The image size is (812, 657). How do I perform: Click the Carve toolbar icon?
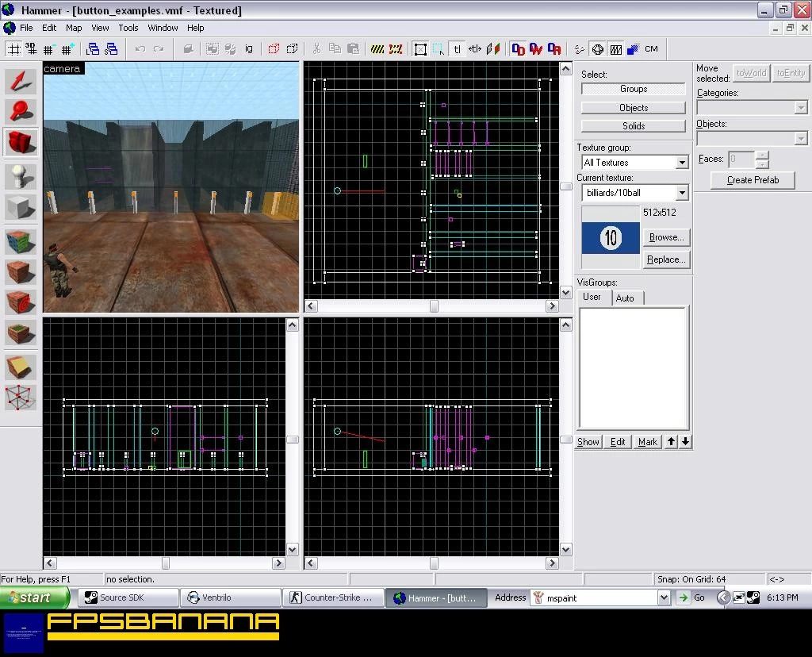[188, 49]
